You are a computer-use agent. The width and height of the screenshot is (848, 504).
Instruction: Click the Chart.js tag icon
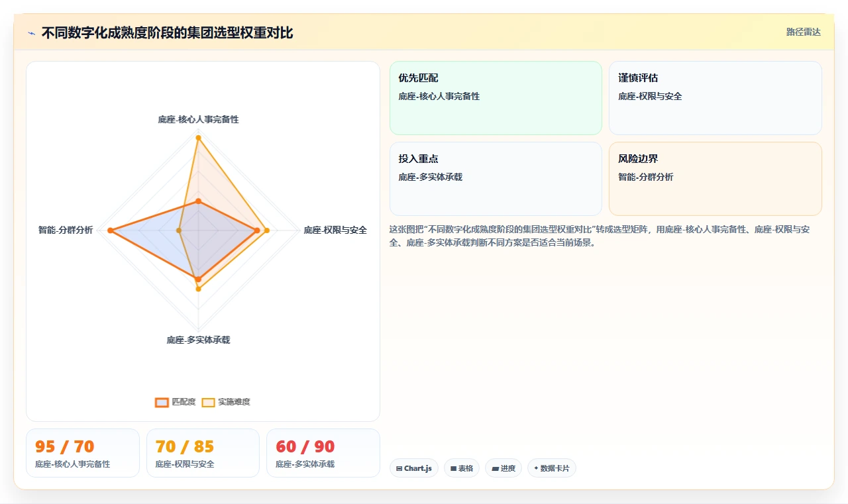coord(399,468)
